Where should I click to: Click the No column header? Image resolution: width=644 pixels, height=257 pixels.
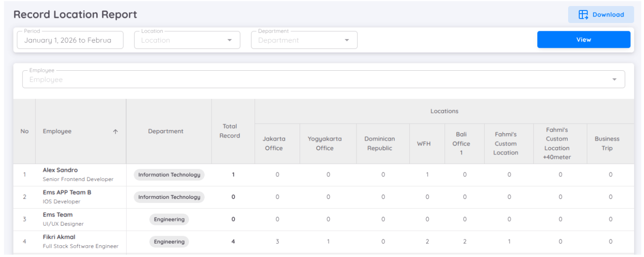tap(24, 131)
